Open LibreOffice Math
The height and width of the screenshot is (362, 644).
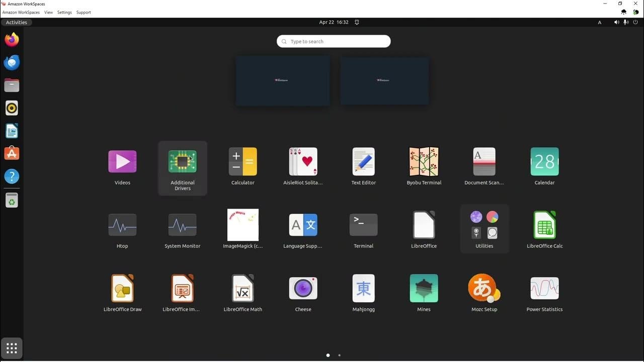pos(243,289)
